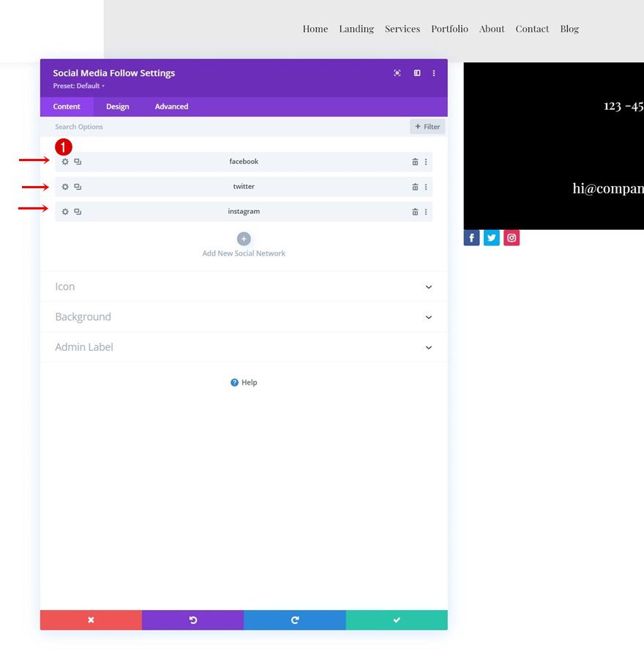Expand the Admin Label section

coord(244,347)
